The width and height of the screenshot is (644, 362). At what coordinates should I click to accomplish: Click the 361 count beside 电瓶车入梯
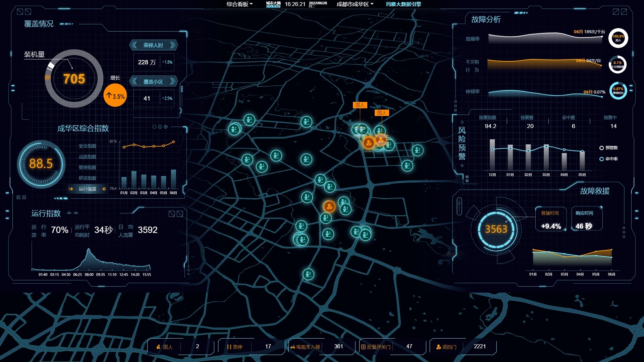[x=339, y=346]
